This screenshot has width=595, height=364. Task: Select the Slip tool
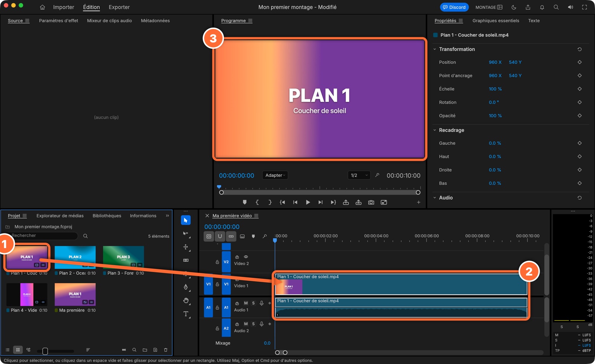(186, 260)
